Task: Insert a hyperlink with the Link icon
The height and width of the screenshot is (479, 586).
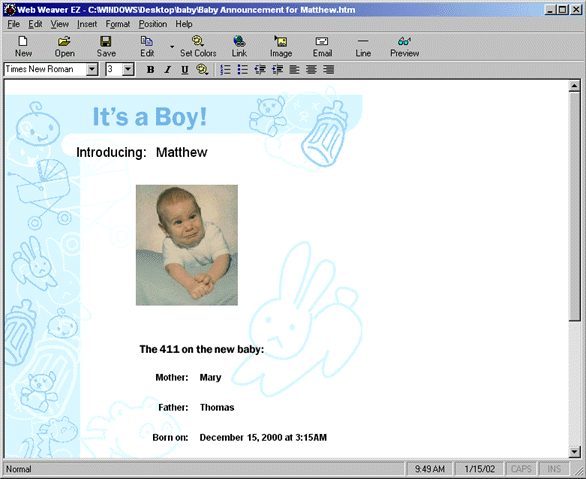Action: pos(239,46)
